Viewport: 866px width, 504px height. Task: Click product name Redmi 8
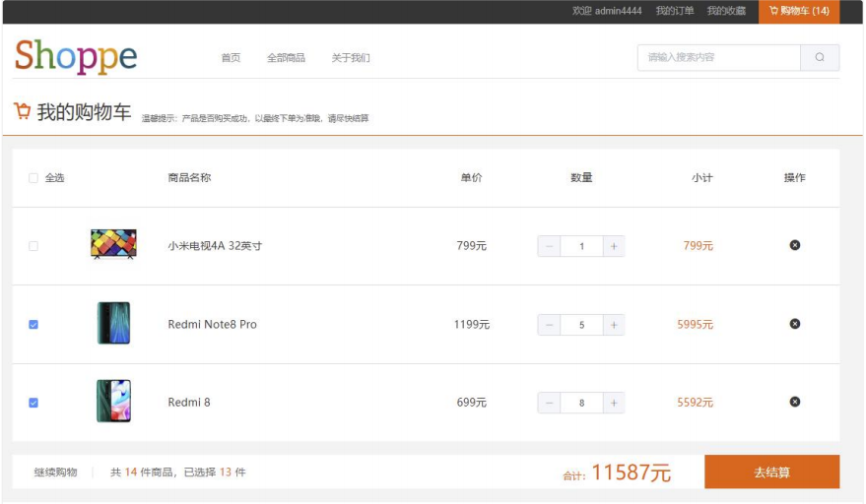point(189,403)
